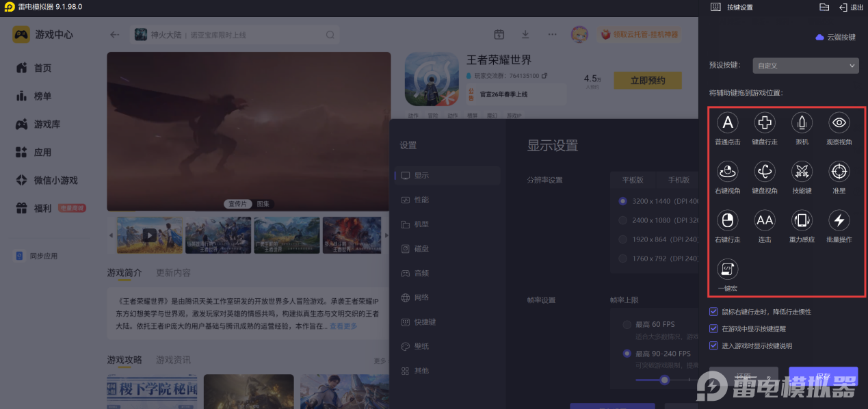868x409 pixels.
Task: Click the 批量操作 lightning icon
Action: click(839, 220)
